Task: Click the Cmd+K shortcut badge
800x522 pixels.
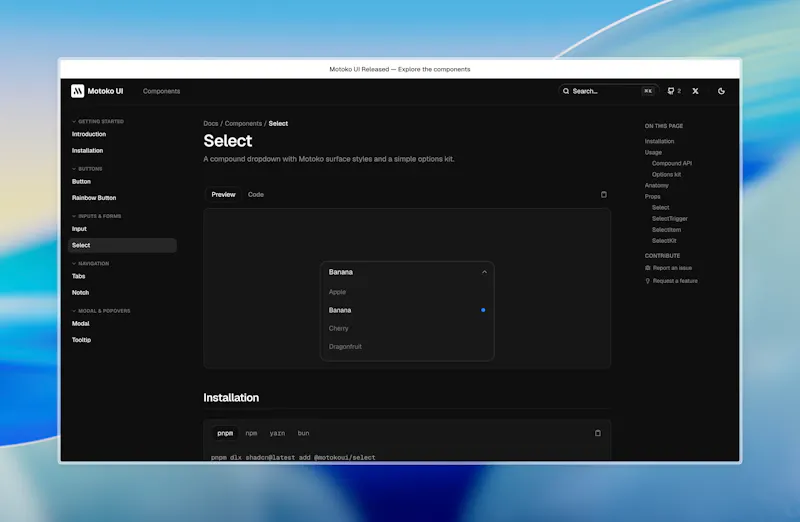Action: [x=647, y=91]
